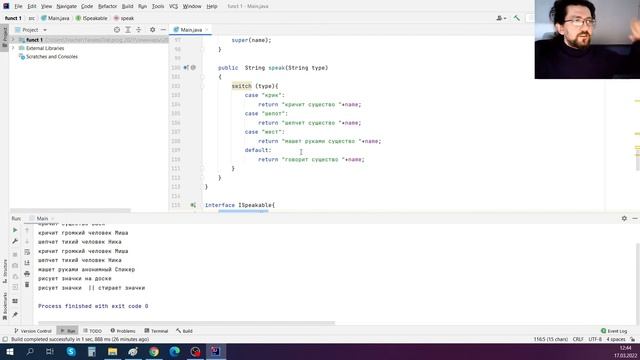Open Skype from the taskbar
Image resolution: width=640 pixels, height=360 pixels.
71,351
